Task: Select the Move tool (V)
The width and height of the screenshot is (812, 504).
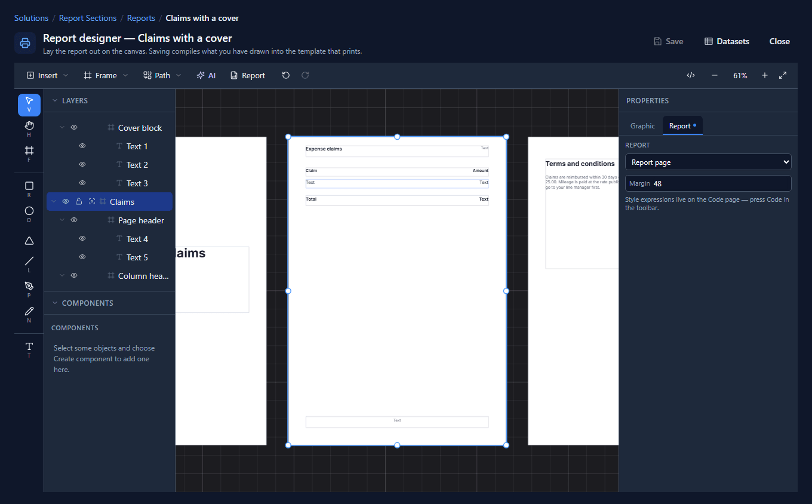Action: point(29,105)
